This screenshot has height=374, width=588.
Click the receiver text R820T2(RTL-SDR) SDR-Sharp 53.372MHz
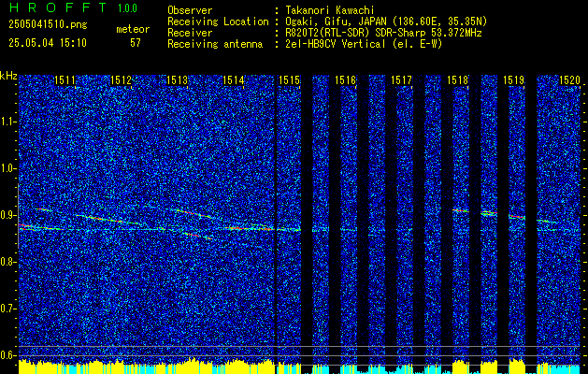click(x=384, y=33)
